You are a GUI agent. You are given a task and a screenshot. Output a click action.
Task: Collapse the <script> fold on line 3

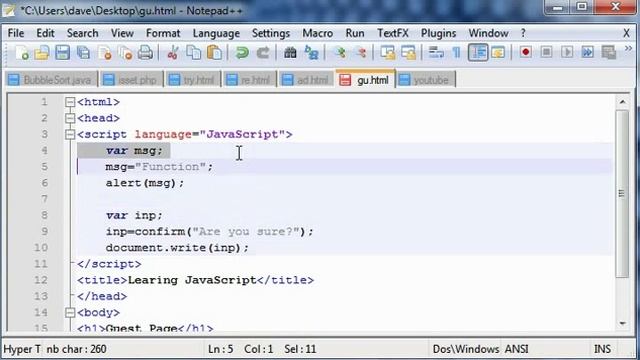[70, 134]
